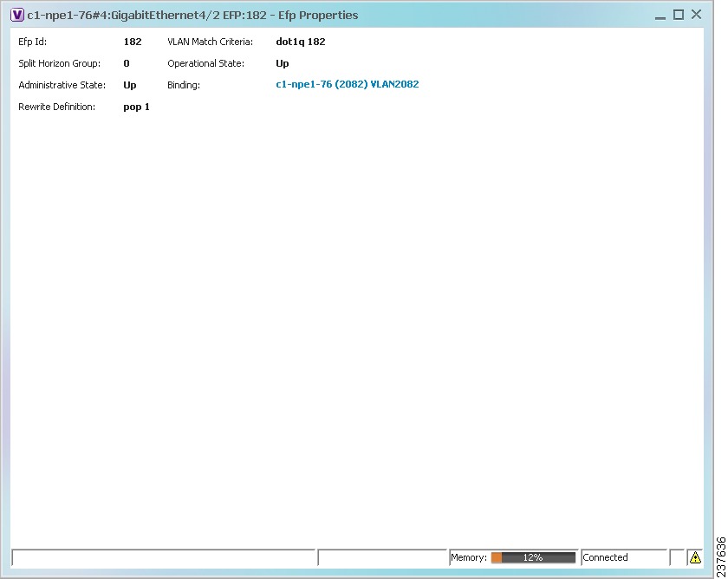Click the Administrative State label
728x579 pixels.
click(x=62, y=85)
